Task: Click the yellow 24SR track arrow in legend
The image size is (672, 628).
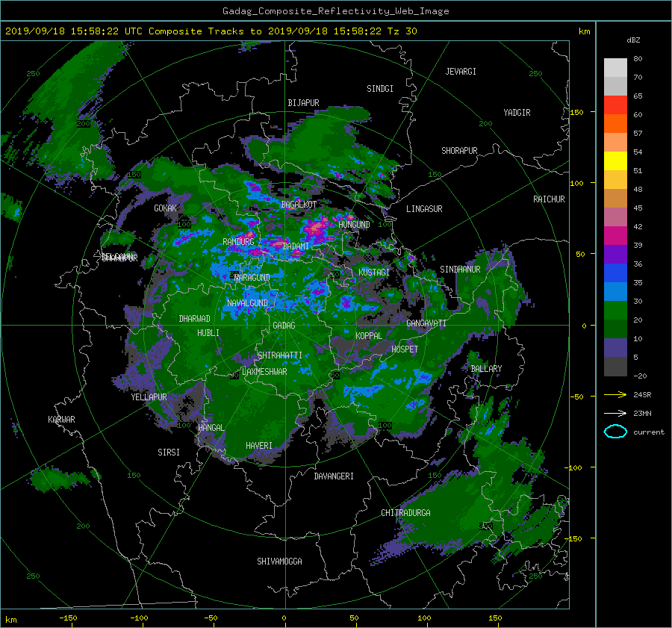Action: click(x=615, y=394)
